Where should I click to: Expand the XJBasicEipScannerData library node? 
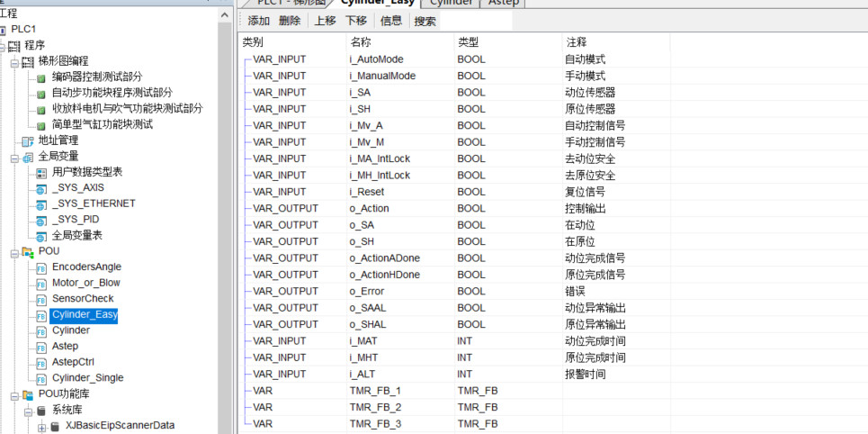(x=41, y=426)
